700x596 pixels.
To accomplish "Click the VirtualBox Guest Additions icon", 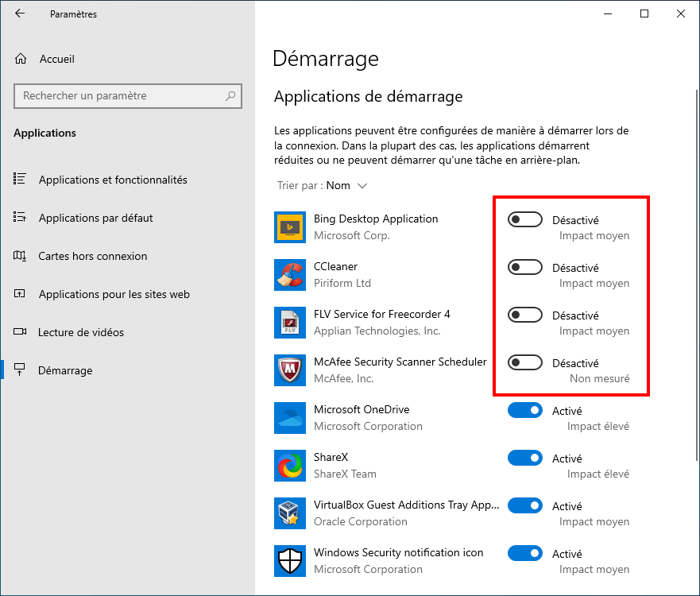I will tap(290, 513).
